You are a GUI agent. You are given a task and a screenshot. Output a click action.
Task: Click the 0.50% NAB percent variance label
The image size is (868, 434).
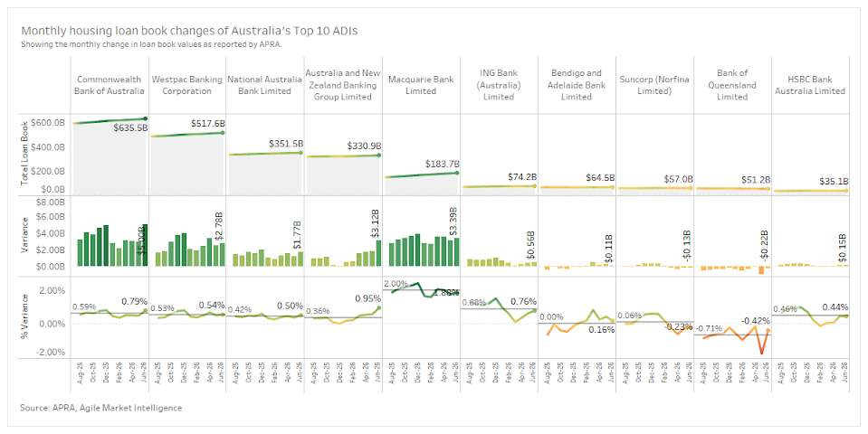click(290, 306)
